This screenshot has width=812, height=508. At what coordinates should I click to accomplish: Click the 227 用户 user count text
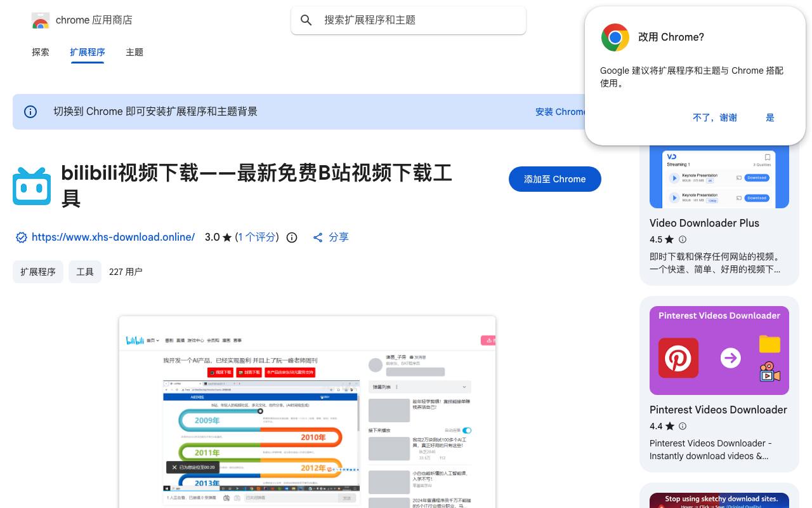126,272
